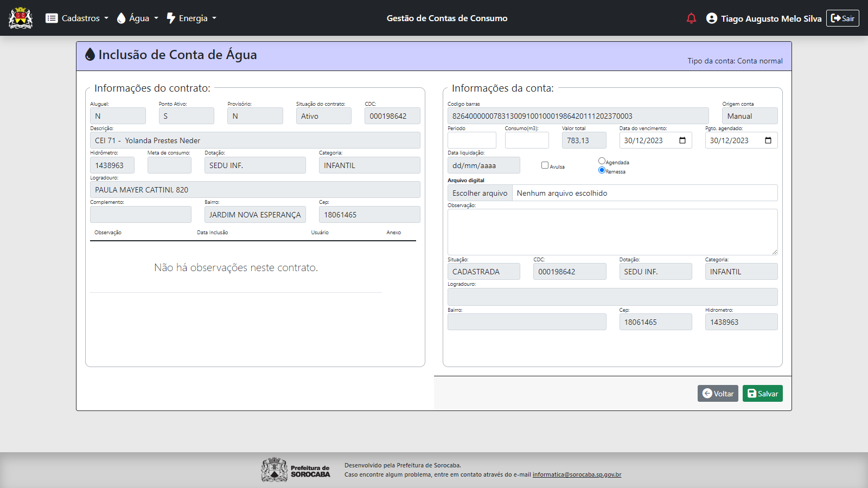Click the Usuário column header
Viewport: 868px width, 488px height.
pyautogui.click(x=320, y=233)
